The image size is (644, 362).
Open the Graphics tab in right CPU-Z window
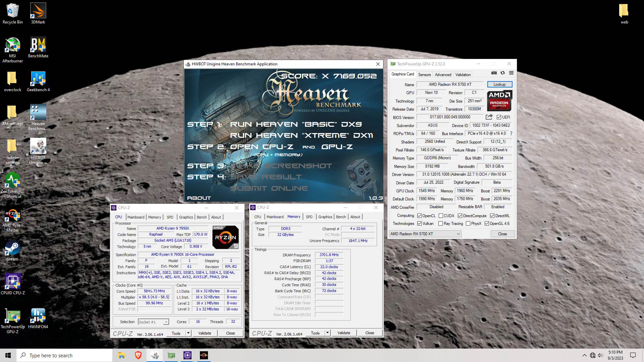click(325, 217)
